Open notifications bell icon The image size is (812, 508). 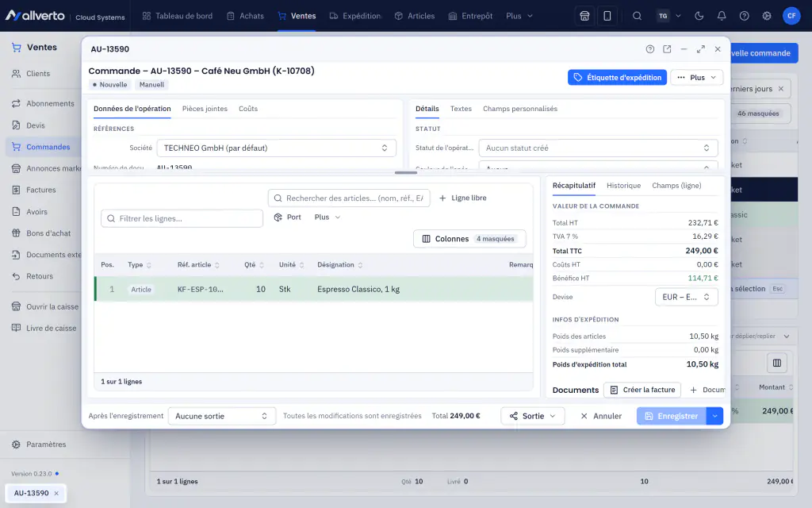(722, 16)
